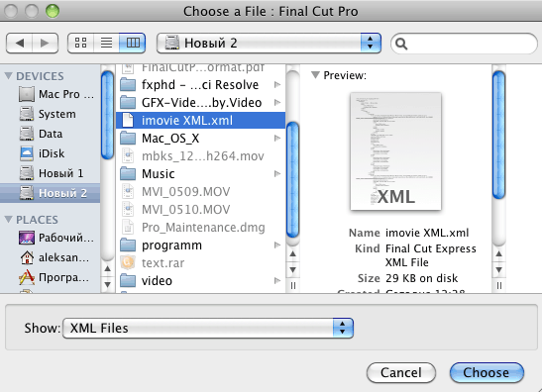
Task: Click the sidebar scrollbar thumb
Action: click(x=107, y=115)
